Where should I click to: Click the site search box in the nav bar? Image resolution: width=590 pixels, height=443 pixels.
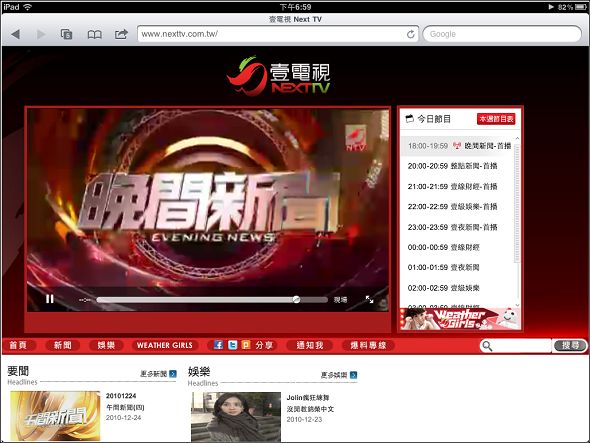point(515,346)
